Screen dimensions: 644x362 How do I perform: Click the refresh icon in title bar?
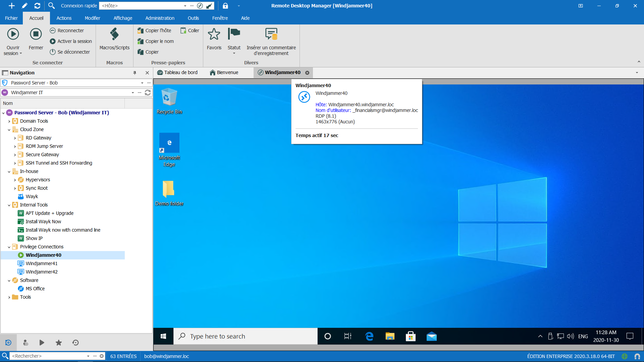pos(37,6)
